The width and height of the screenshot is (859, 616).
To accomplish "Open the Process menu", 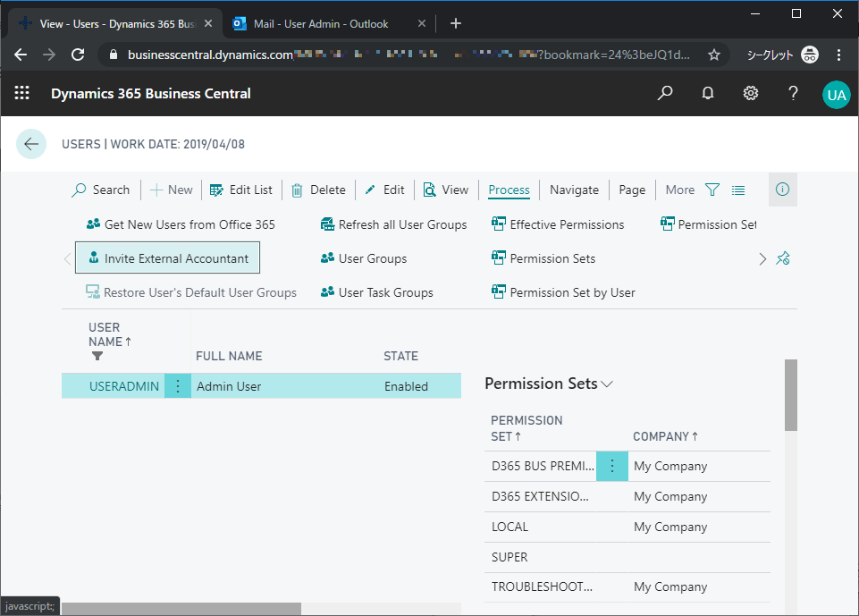I will click(509, 190).
